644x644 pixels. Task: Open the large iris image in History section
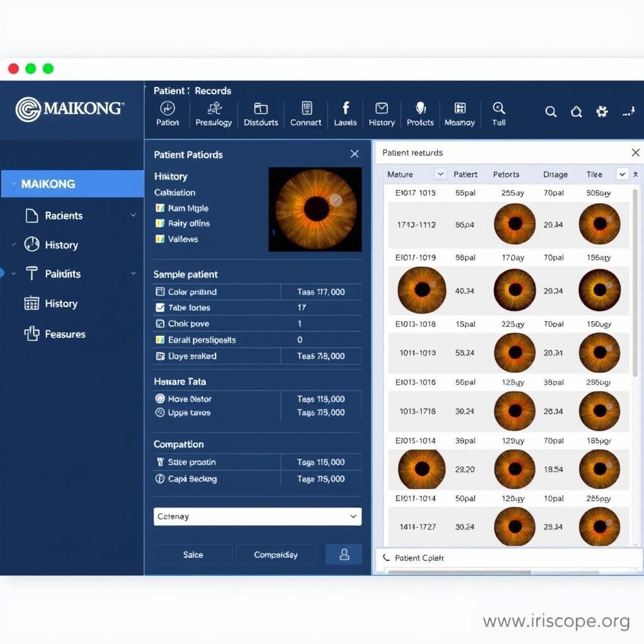coord(315,209)
